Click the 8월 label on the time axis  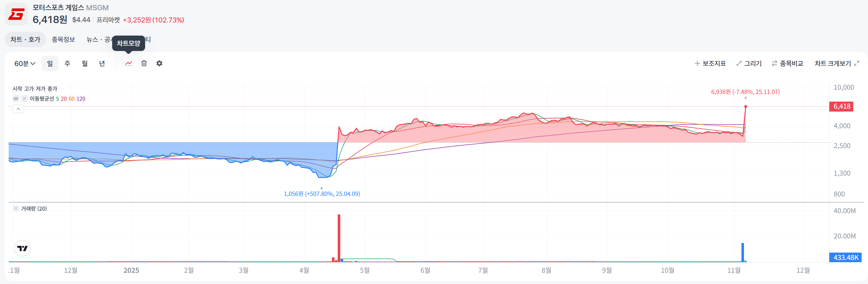coord(546,270)
